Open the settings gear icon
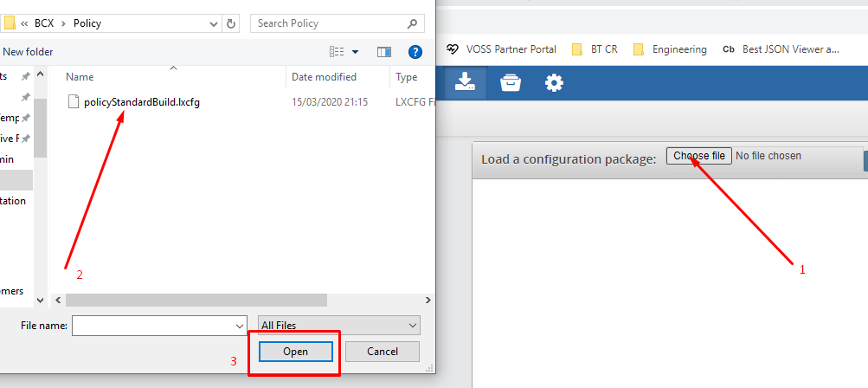This screenshot has width=868, height=388. tap(554, 82)
